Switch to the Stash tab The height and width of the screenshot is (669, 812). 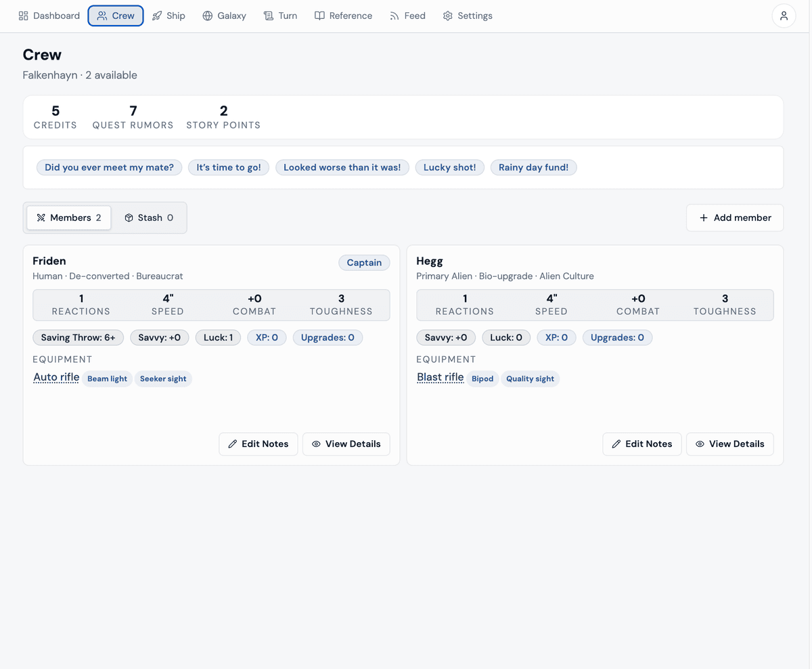[x=149, y=217]
